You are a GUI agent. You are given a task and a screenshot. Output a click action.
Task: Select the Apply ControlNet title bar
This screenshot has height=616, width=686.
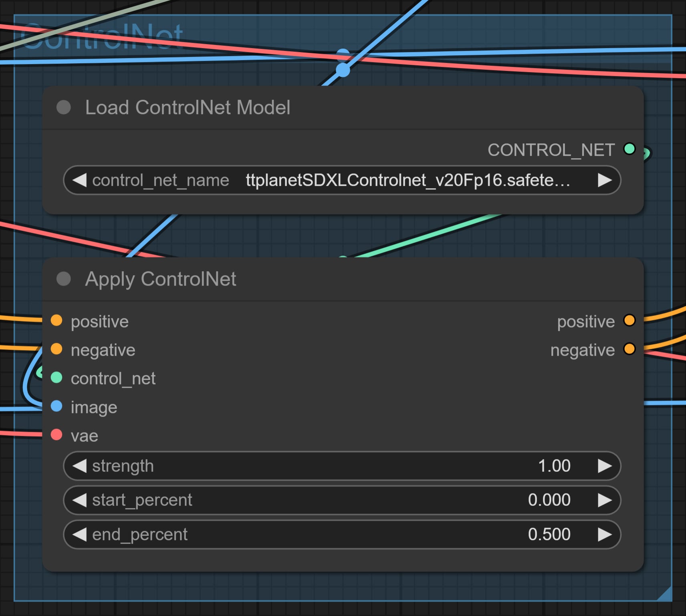point(343,279)
